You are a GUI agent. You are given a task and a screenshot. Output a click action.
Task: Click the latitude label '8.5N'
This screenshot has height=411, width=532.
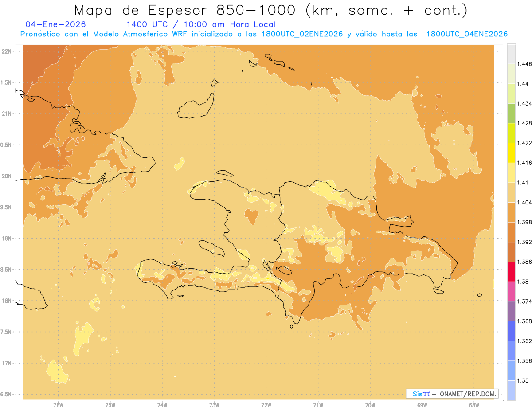point(6,270)
